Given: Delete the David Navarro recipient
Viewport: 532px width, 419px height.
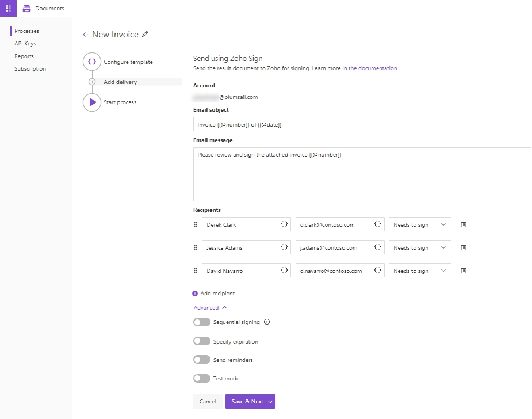Looking at the screenshot, I should click(x=463, y=271).
